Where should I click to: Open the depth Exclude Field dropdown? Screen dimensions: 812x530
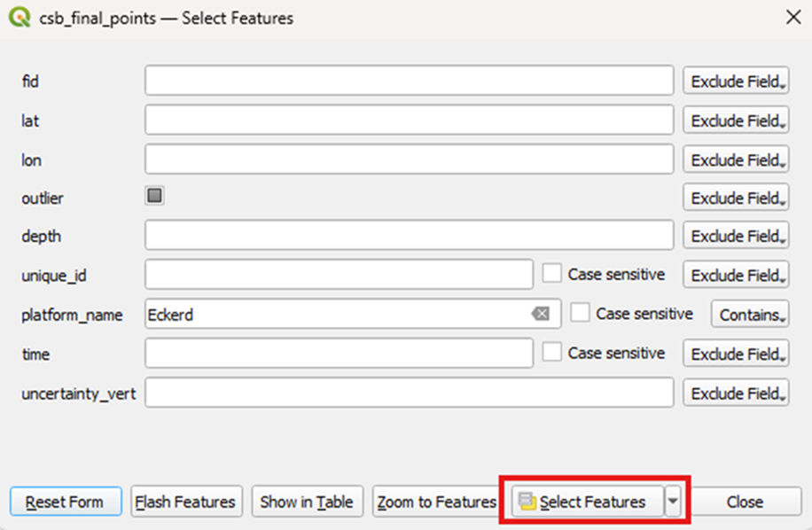tap(736, 236)
